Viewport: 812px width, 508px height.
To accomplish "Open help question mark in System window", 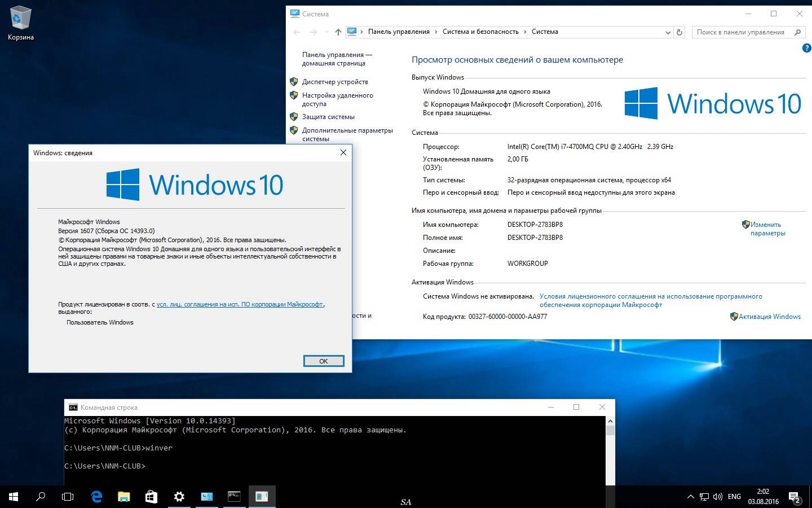I will click(806, 48).
